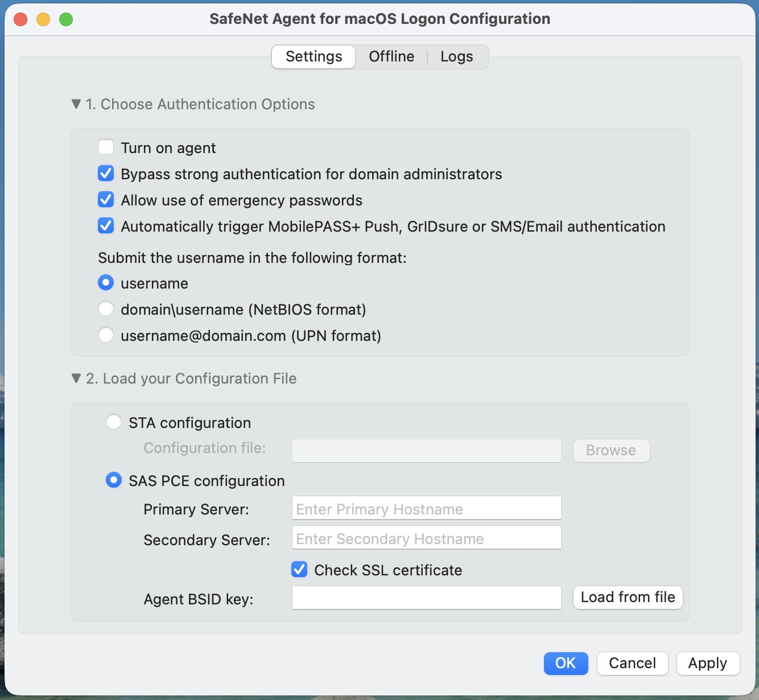Click the 'Primary Server:' label
Viewport: 759px width, 700px height.
click(x=196, y=509)
